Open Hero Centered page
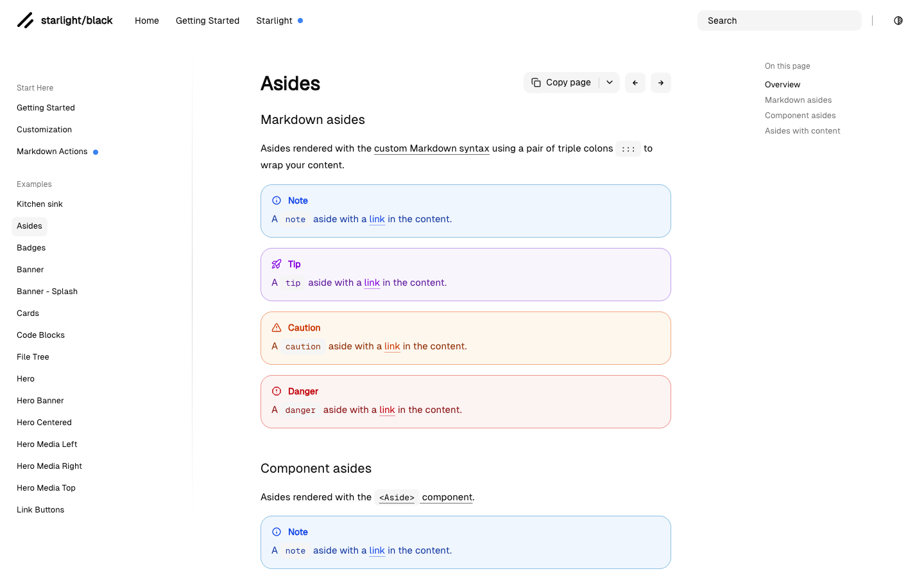924x578 pixels. (44, 423)
